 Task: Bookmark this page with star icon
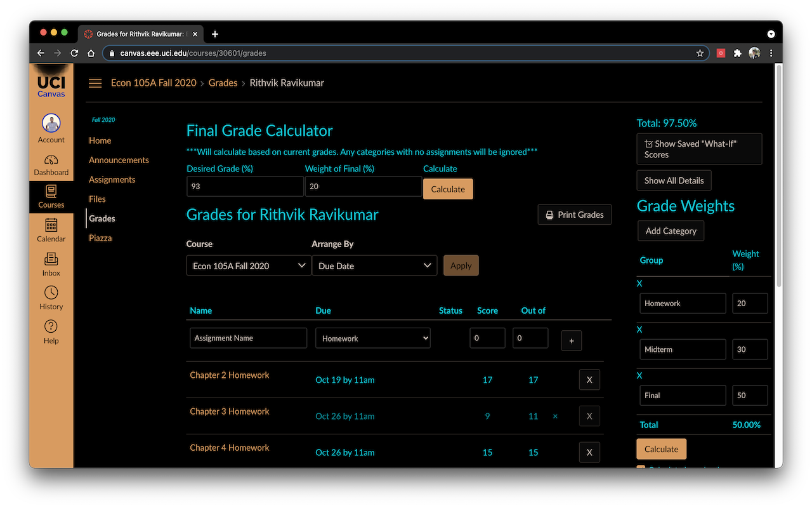tap(700, 53)
